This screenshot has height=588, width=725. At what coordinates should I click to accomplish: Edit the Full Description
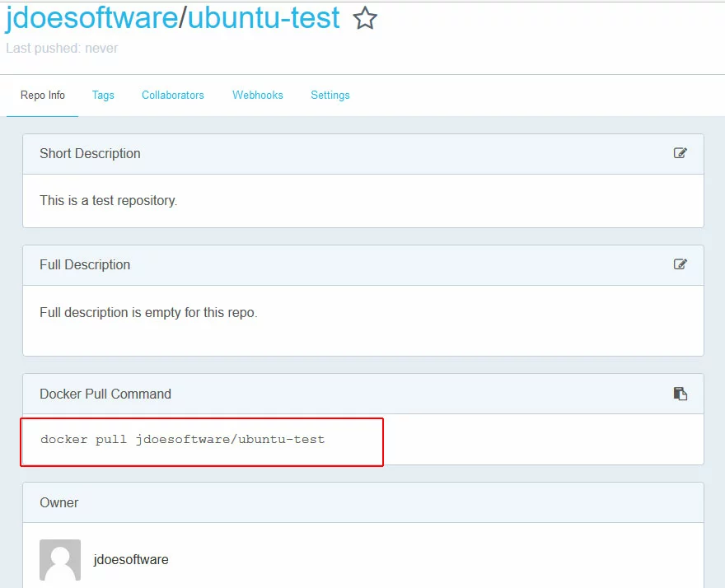tap(681, 264)
